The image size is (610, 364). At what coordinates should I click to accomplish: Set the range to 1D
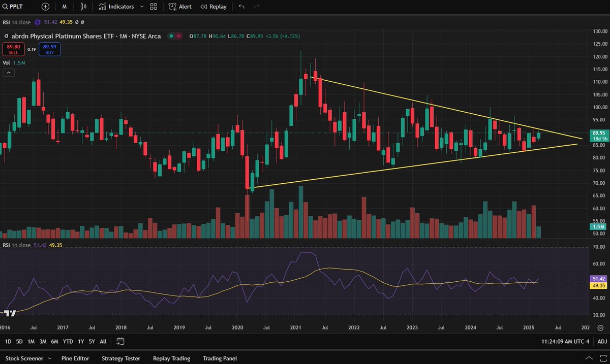pos(8,342)
